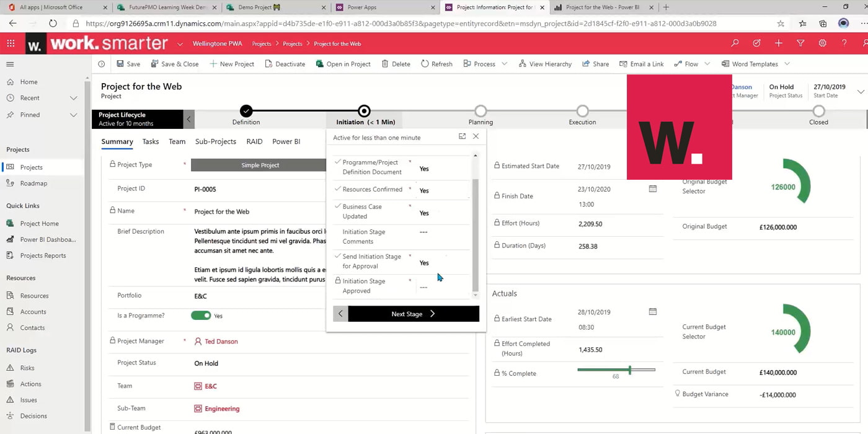Click the Next Stage button
This screenshot has height=434, width=868.
[x=414, y=314]
